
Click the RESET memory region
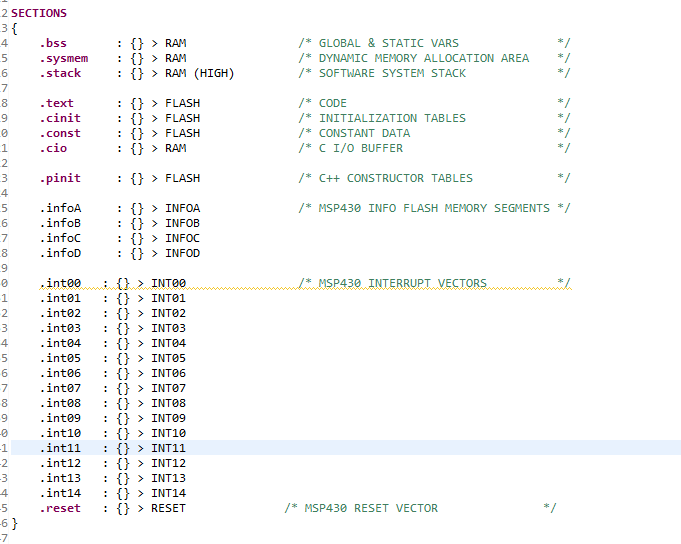point(169,508)
